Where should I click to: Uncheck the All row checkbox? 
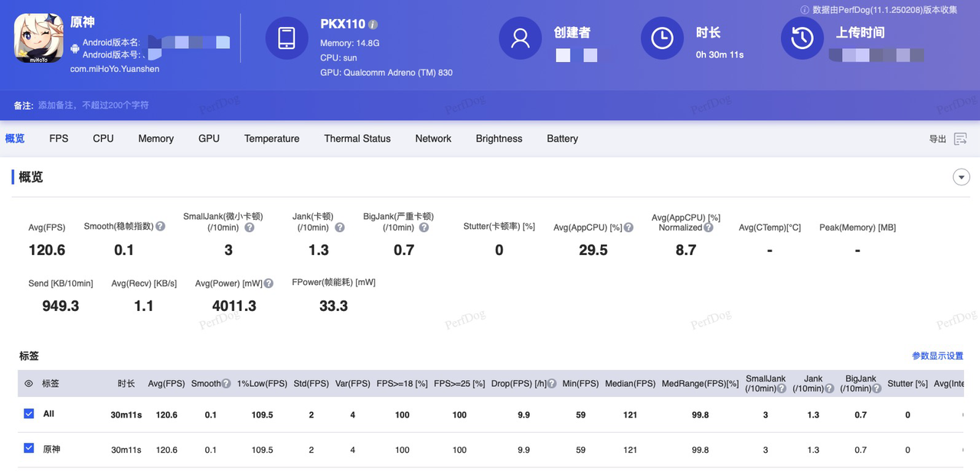(x=29, y=414)
